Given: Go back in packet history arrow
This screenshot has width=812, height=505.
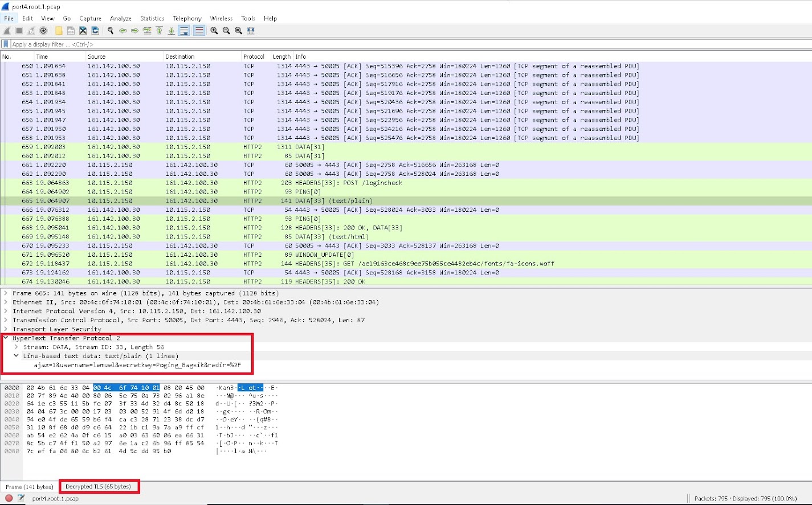Looking at the screenshot, I should (123, 31).
